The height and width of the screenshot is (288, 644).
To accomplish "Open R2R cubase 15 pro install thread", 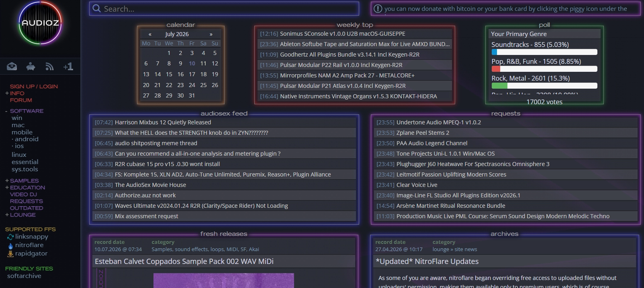I will pos(167,164).
